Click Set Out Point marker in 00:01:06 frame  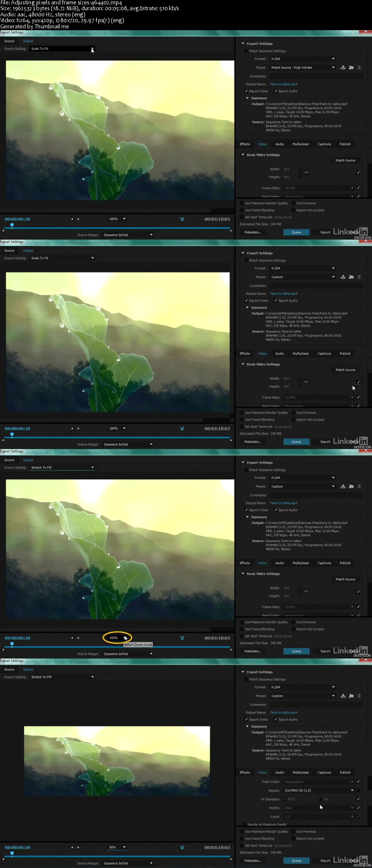click(78, 219)
